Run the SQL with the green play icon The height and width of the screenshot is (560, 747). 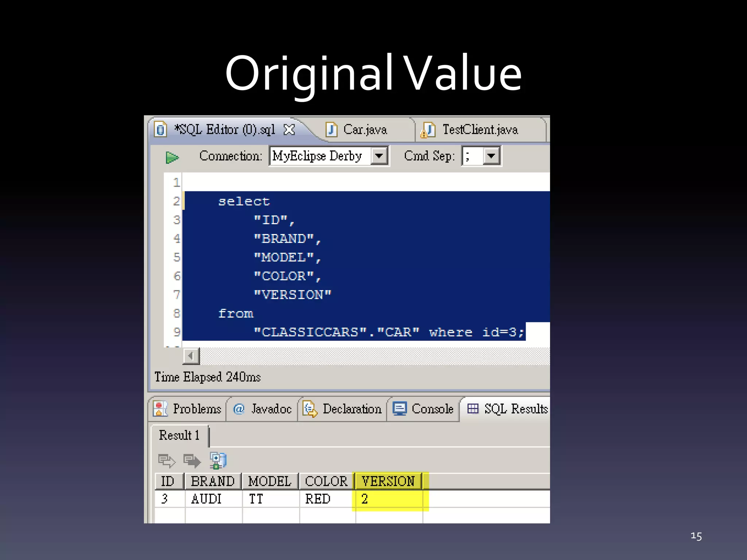172,157
